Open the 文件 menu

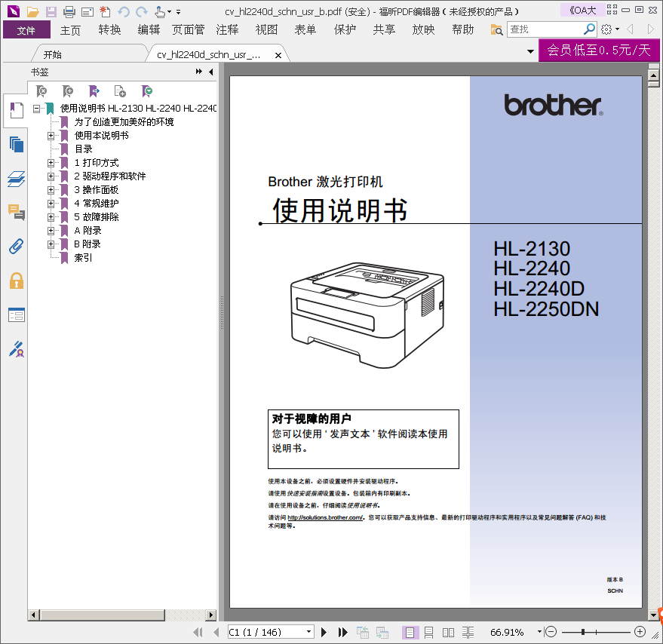click(26, 30)
